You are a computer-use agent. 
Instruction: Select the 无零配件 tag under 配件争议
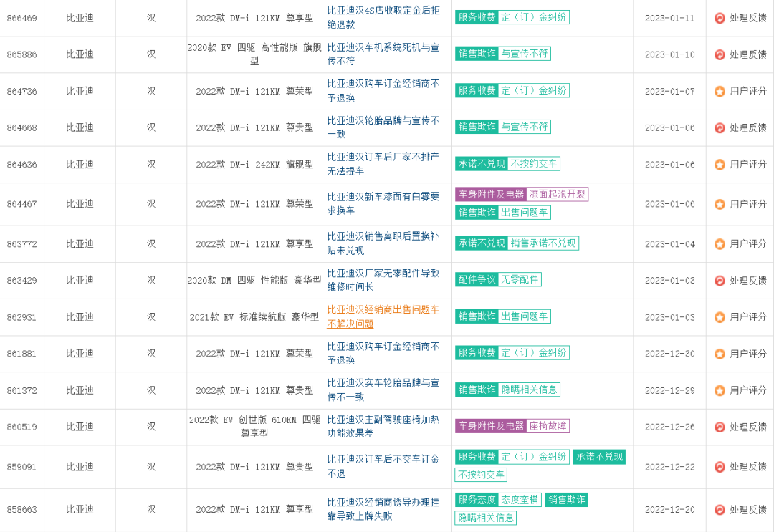click(x=520, y=280)
